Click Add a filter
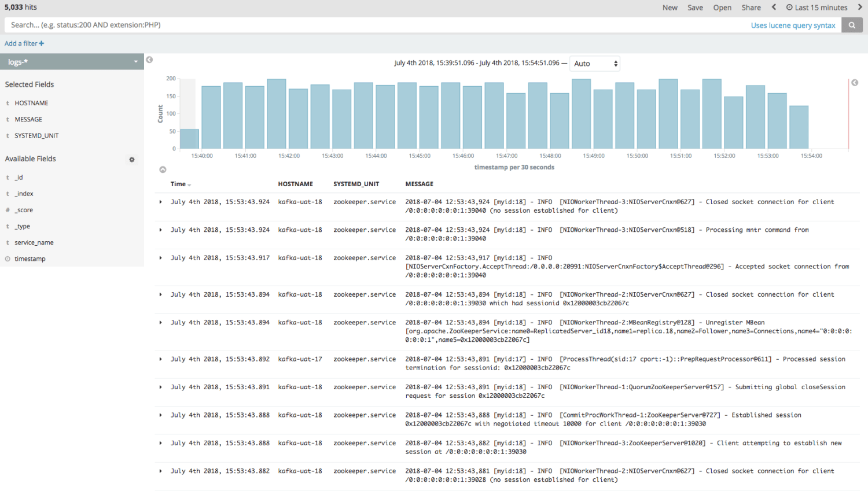This screenshot has height=491, width=868. [24, 43]
